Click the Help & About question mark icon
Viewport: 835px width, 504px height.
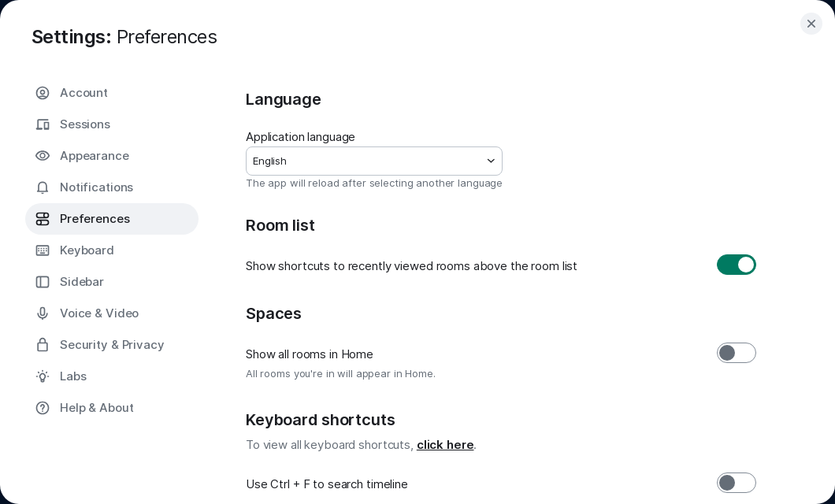43,408
